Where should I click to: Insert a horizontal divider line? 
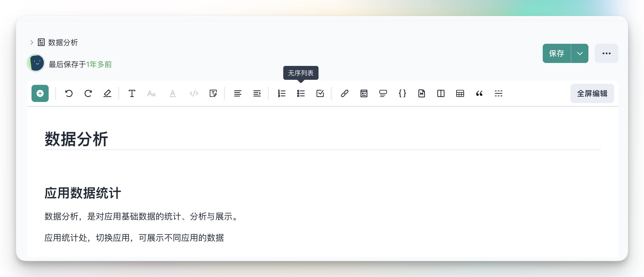tap(499, 93)
